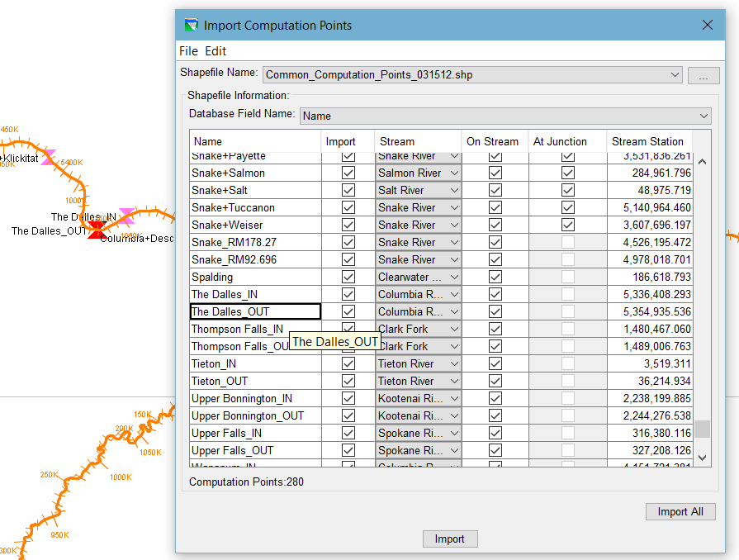Uncheck On Stream for Tieton_IN
This screenshot has width=739, height=560.
click(495, 364)
